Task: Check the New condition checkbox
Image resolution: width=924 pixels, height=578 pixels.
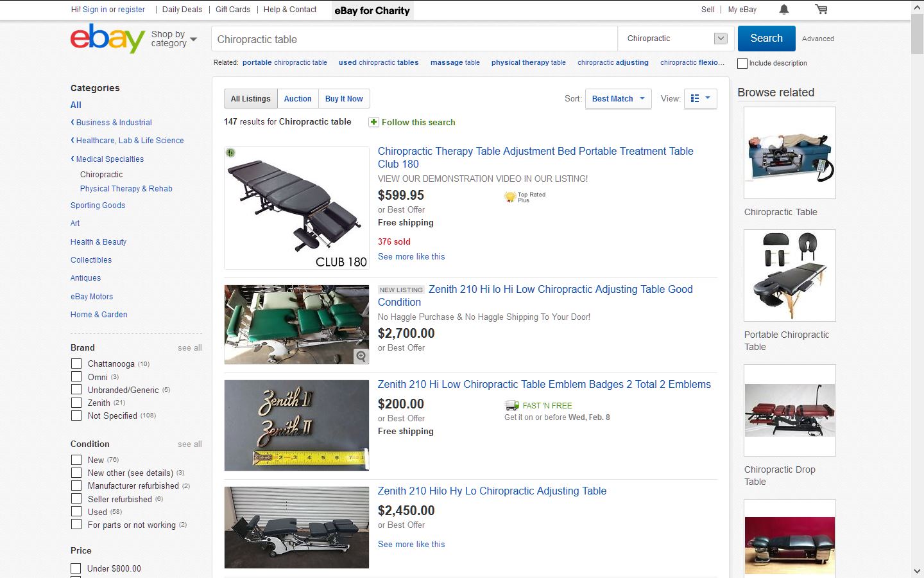Action: 76,460
